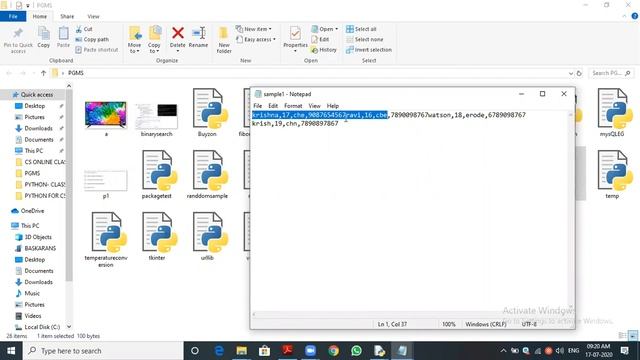
Task: Select 3D Objects in navigation pane
Action: click(38, 237)
